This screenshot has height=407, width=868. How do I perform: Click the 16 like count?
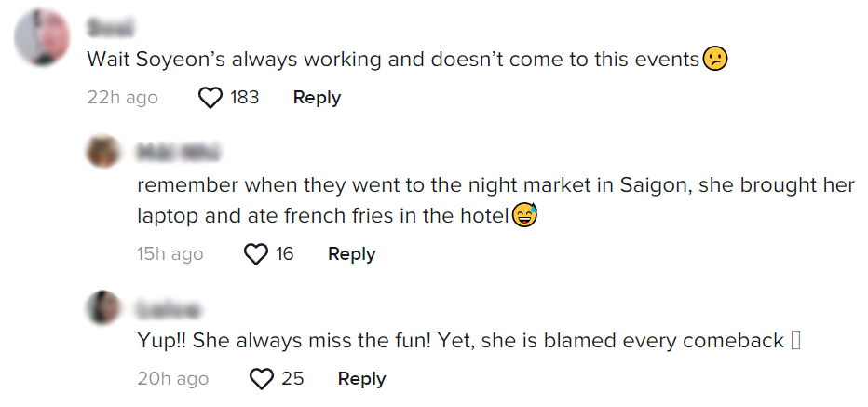point(284,254)
